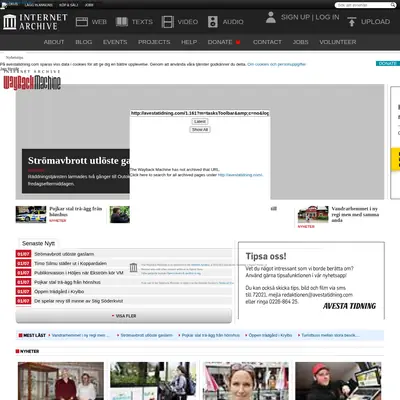Image resolution: width=400 pixels, height=400 pixels.
Task: Click the Wayback URL input field
Action: 200,113
